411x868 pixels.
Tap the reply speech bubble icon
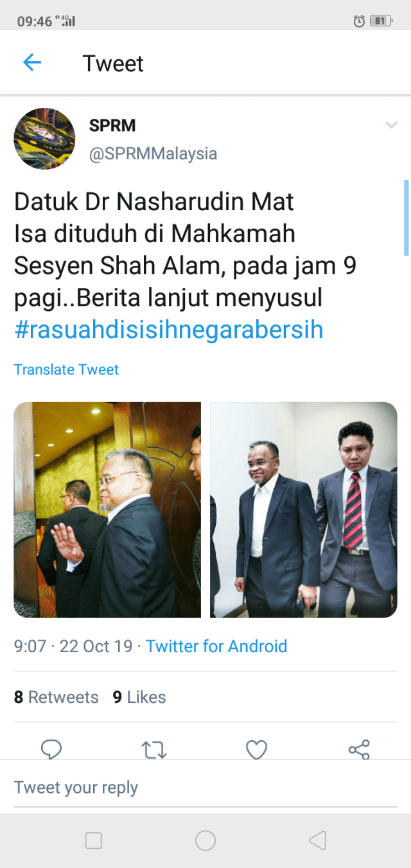coord(51,749)
